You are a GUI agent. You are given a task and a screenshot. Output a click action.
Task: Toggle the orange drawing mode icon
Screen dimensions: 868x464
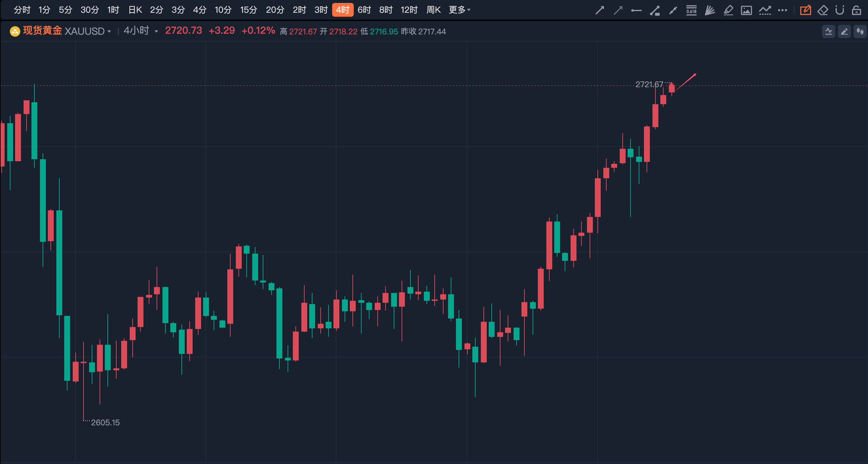[805, 10]
